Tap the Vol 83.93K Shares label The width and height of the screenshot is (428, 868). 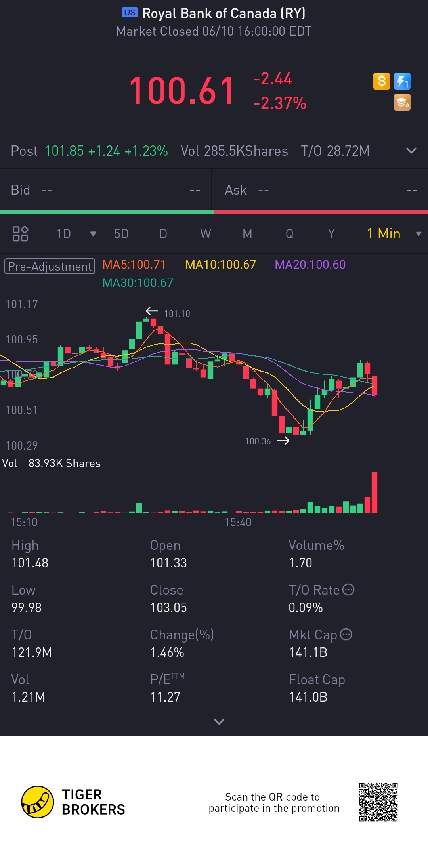[52, 464]
